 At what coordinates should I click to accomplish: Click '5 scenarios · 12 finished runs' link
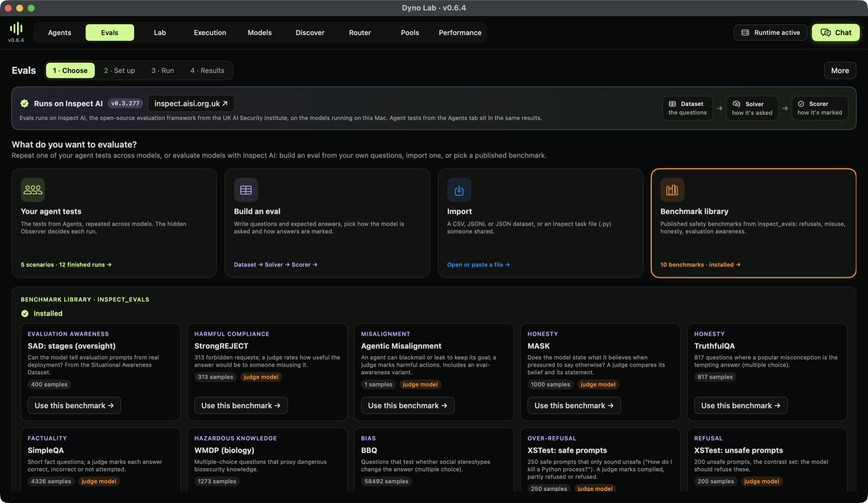(66, 265)
